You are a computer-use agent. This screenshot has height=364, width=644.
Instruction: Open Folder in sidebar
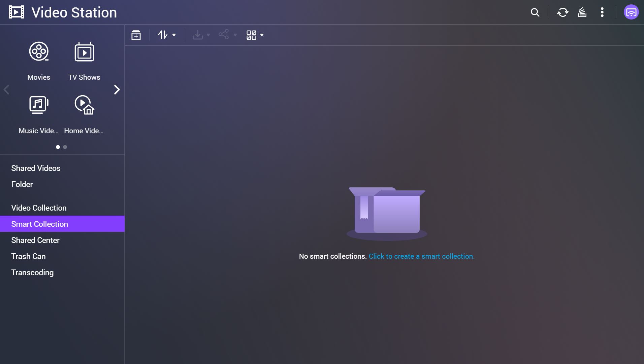pyautogui.click(x=62, y=184)
